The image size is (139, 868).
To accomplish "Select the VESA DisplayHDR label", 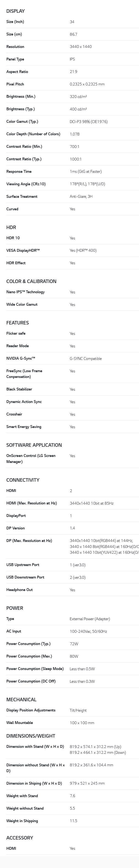I will point(23,250).
